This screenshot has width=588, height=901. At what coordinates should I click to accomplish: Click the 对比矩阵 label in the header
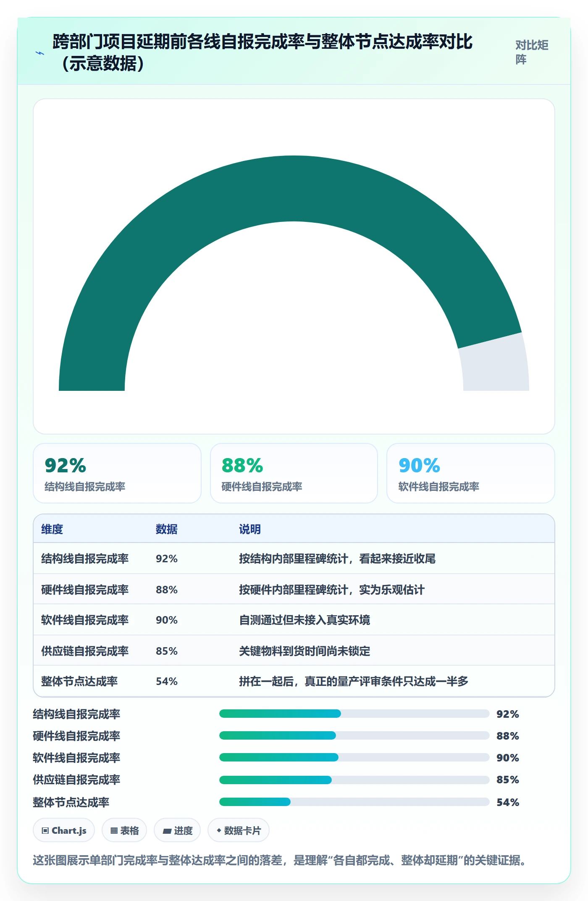pos(532,53)
